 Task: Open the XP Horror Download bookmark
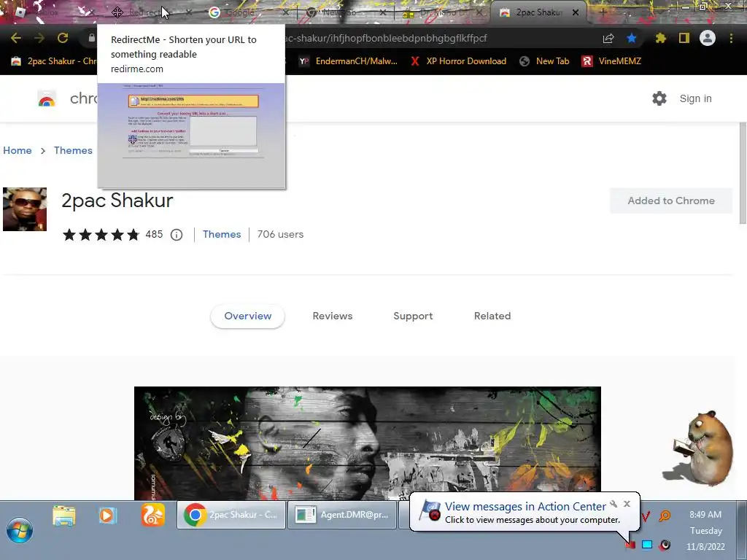[x=458, y=61]
